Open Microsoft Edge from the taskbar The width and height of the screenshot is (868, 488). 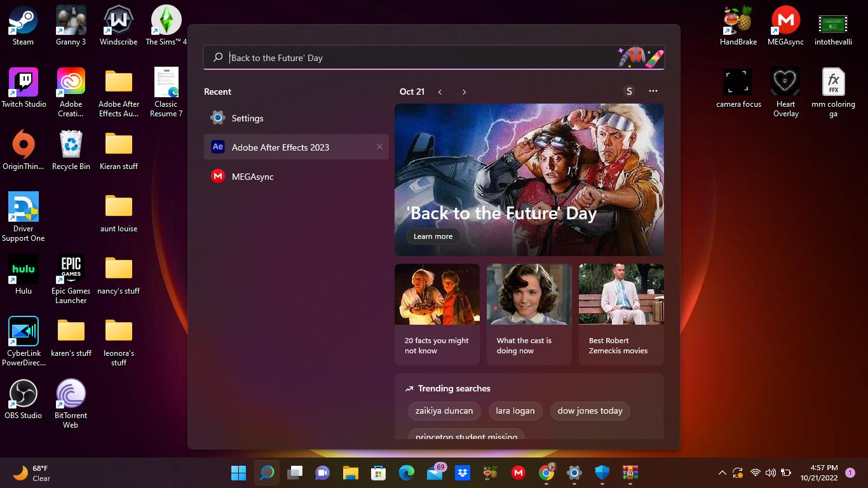tap(407, 473)
